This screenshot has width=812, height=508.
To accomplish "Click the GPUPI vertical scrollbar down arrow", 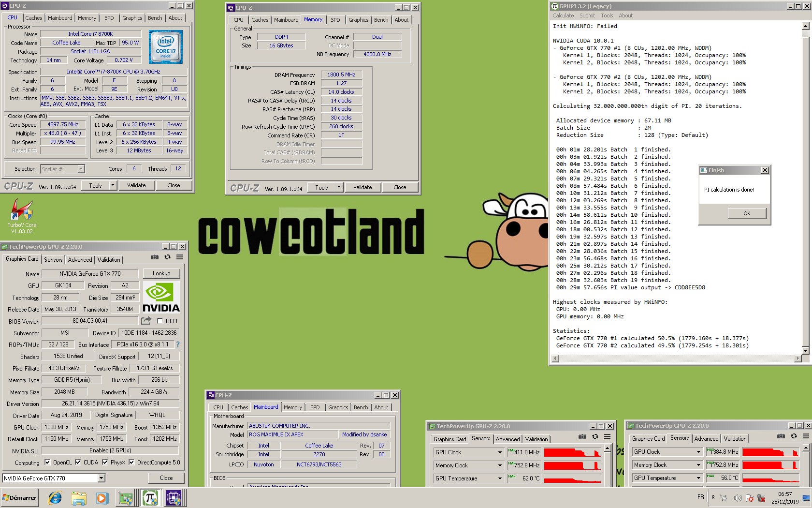I will (x=805, y=350).
